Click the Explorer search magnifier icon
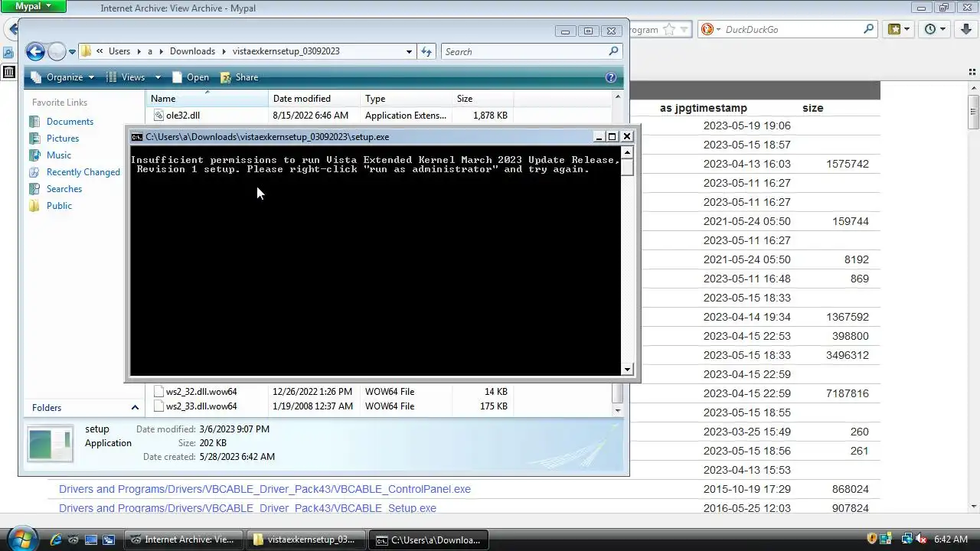This screenshot has height=551, width=980. point(613,51)
